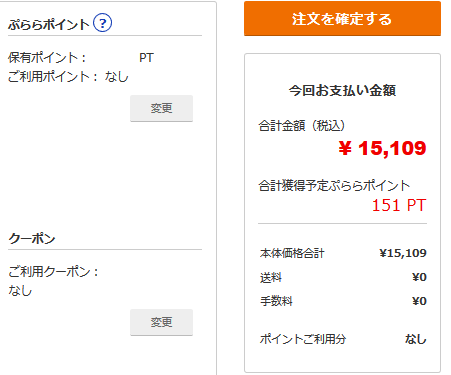Click the 送料 row label
Viewport: 451px width, 375px height.
click(x=271, y=277)
